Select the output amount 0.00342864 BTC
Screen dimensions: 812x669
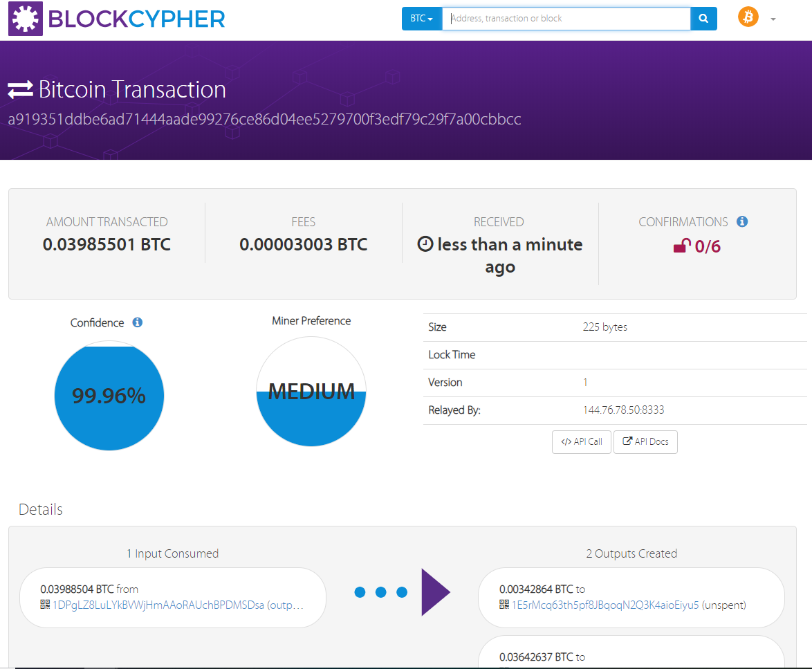(x=536, y=589)
